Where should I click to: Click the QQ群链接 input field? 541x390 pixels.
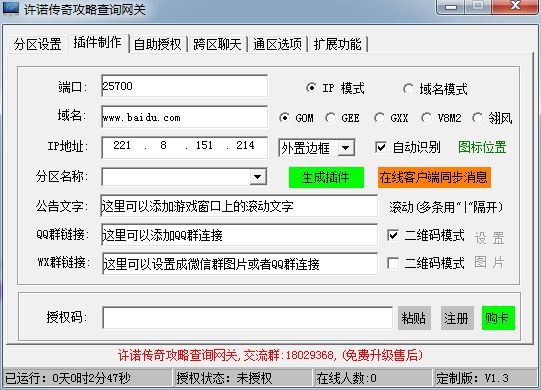click(x=239, y=235)
